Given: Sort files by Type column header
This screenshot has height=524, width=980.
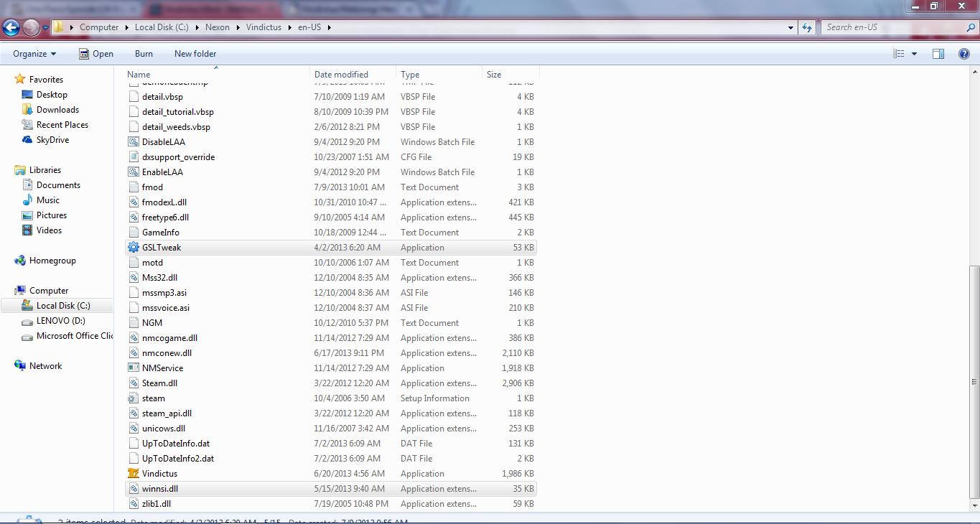Looking at the screenshot, I should point(411,75).
